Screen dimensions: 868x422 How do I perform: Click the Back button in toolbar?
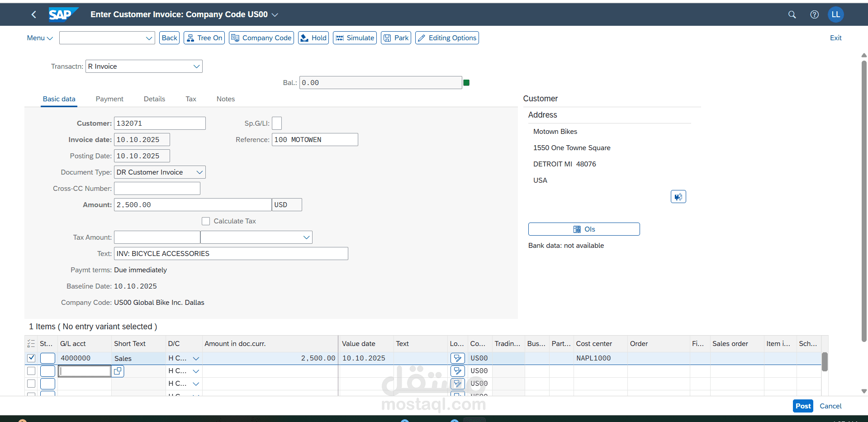point(170,38)
